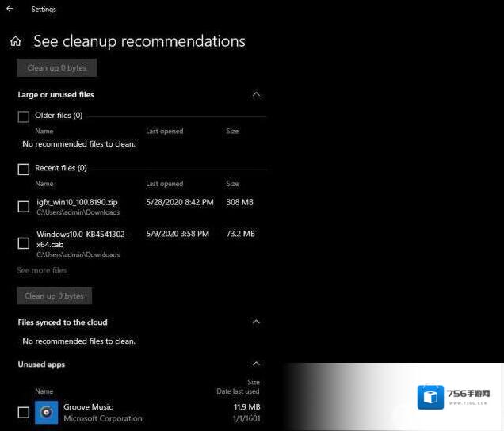Open the See more files link
This screenshot has height=431, width=504.
point(41,270)
